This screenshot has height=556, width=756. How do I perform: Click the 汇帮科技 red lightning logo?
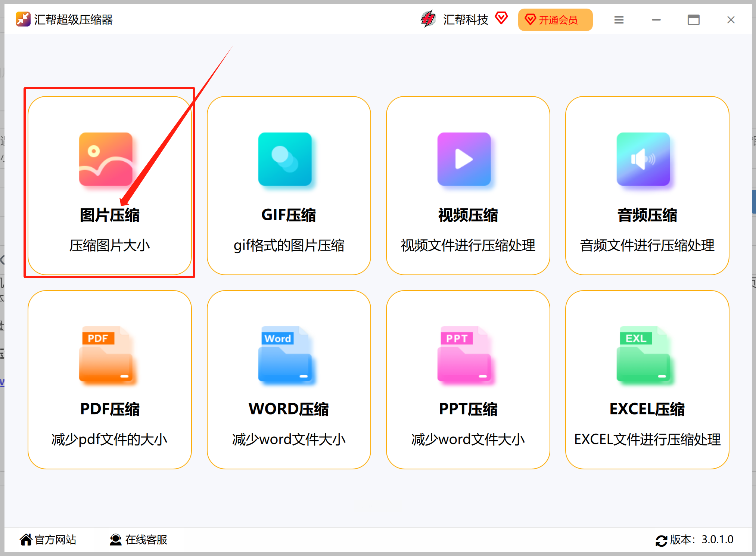pyautogui.click(x=428, y=19)
